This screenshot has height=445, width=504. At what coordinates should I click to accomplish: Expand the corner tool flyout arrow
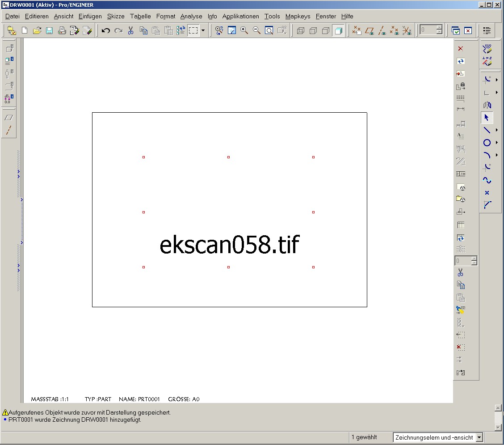click(496, 92)
